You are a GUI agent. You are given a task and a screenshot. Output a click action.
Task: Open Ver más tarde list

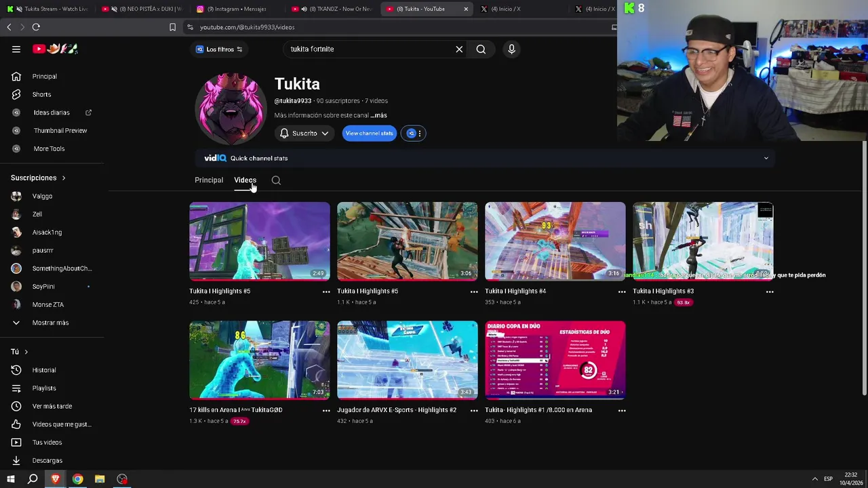pos(52,406)
